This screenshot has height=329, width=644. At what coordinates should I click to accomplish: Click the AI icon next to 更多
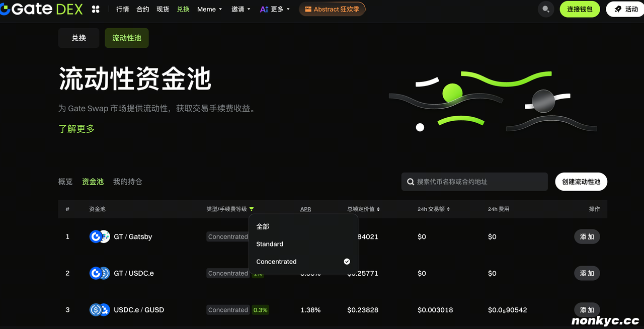click(x=264, y=9)
